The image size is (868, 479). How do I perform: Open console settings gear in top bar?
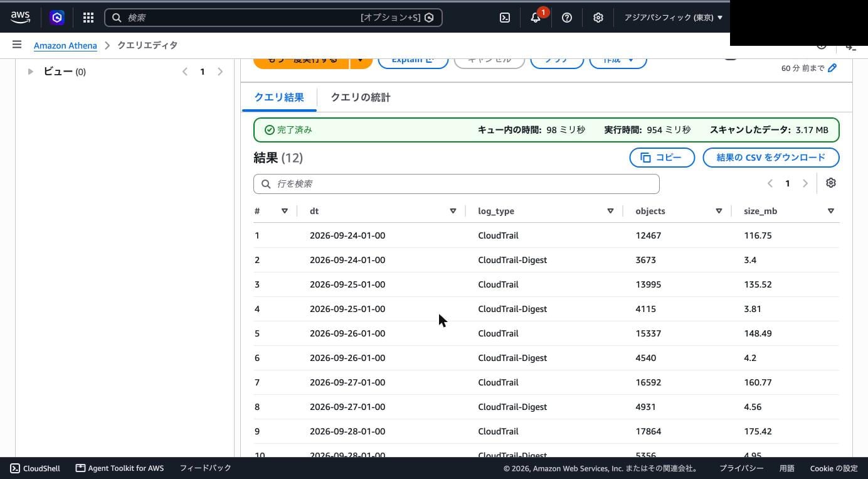point(598,18)
